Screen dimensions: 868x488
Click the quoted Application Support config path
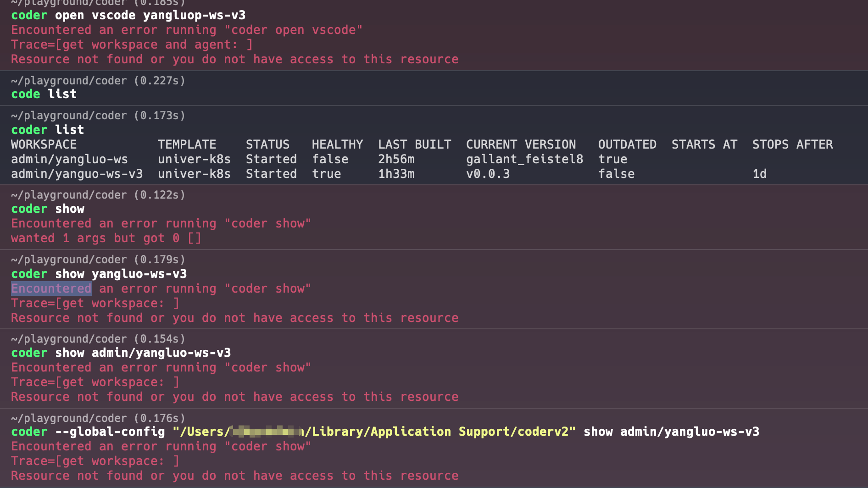coord(374,432)
